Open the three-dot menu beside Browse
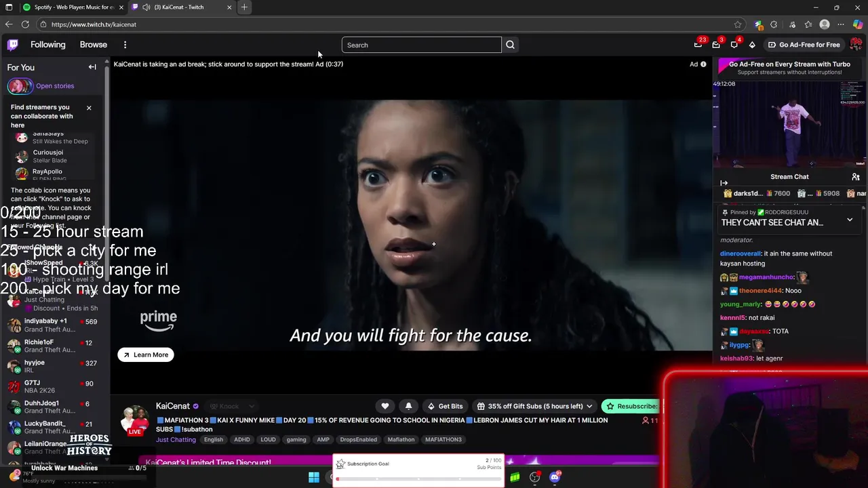868x488 pixels. point(125,45)
